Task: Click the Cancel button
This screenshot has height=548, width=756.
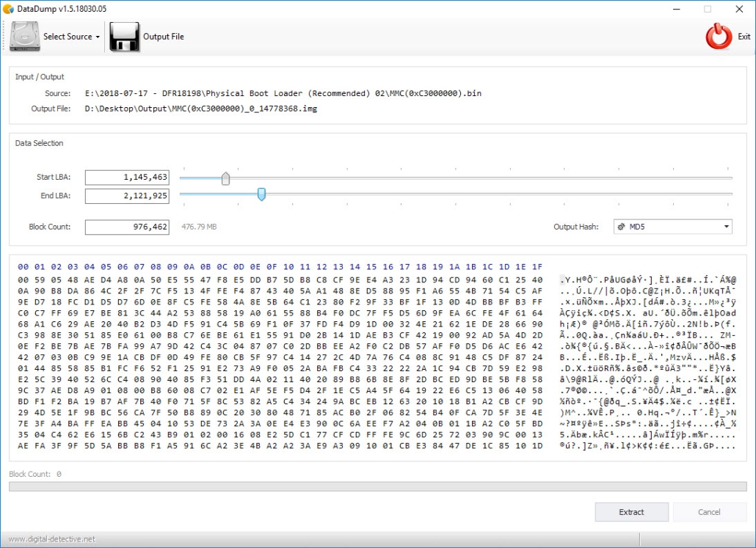Action: (709, 512)
